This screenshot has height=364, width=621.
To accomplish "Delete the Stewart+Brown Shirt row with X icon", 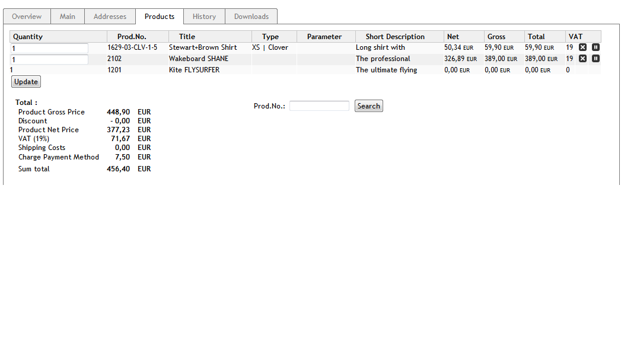I will point(582,47).
